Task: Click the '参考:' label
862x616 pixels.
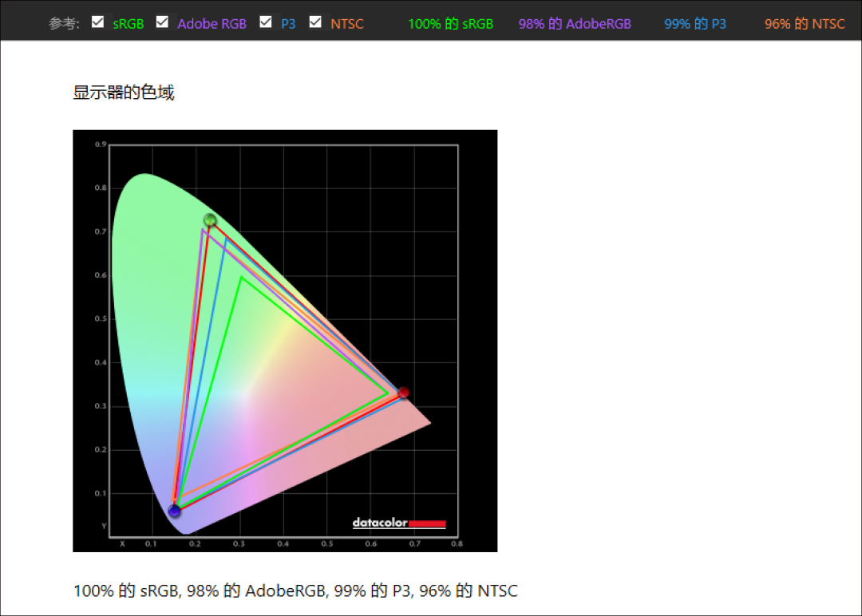Action: point(64,24)
